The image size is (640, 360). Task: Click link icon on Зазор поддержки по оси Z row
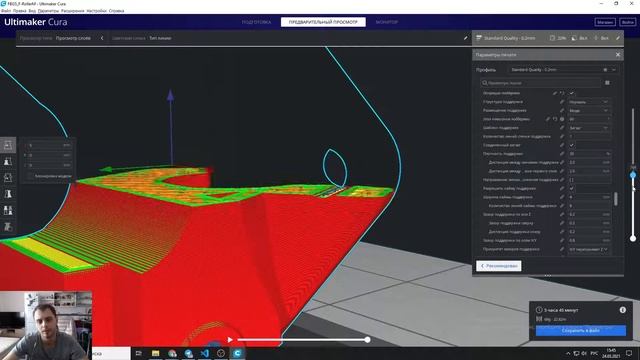click(x=562, y=214)
